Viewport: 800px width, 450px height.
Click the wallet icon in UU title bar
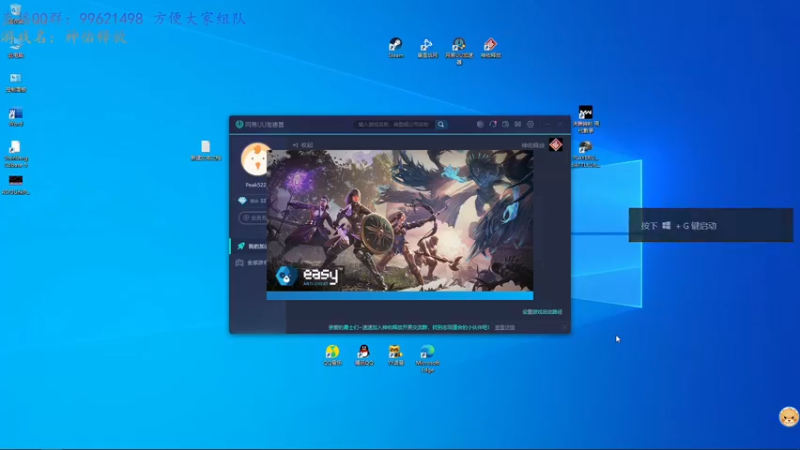click(505, 124)
